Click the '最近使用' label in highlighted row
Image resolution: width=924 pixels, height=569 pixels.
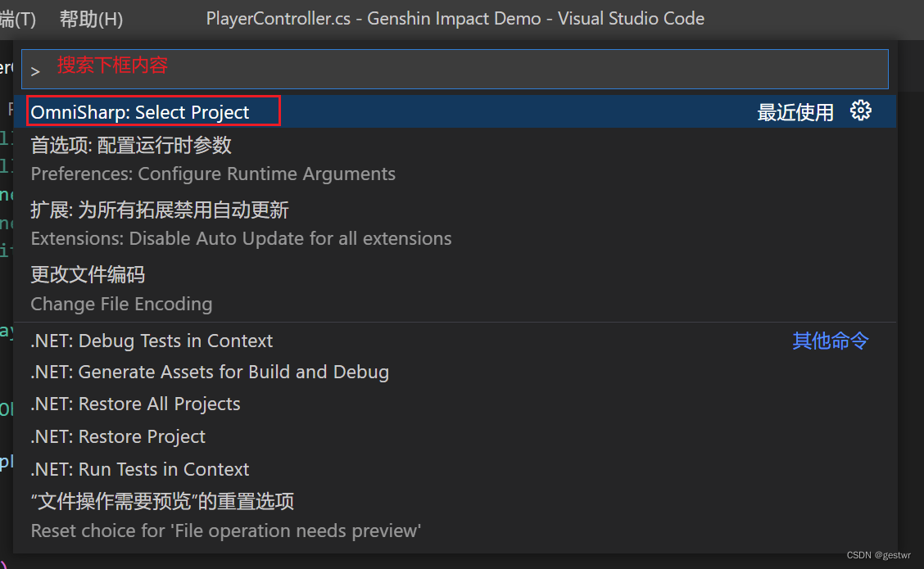click(795, 110)
